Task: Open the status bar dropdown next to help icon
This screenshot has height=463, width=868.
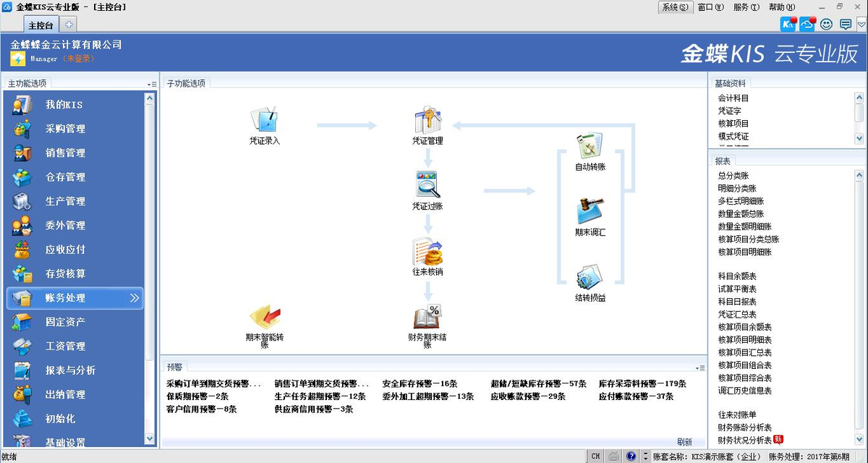Action: click(644, 456)
